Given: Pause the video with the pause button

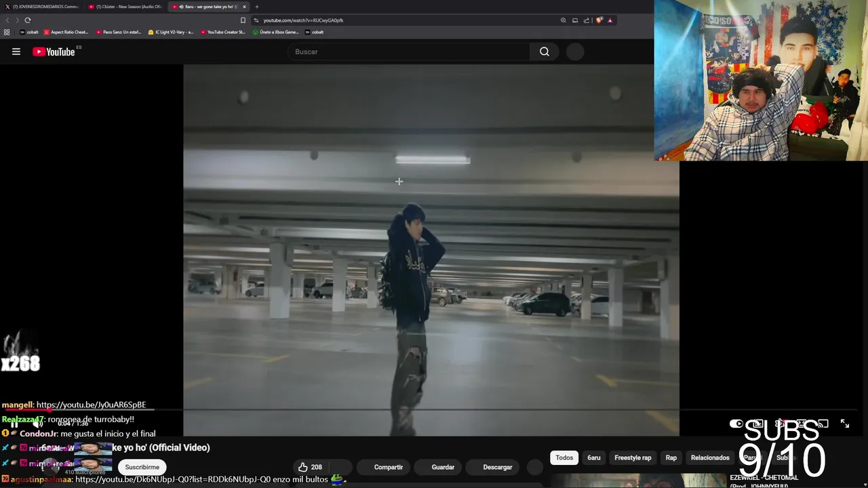Looking at the screenshot, I should coord(14,424).
